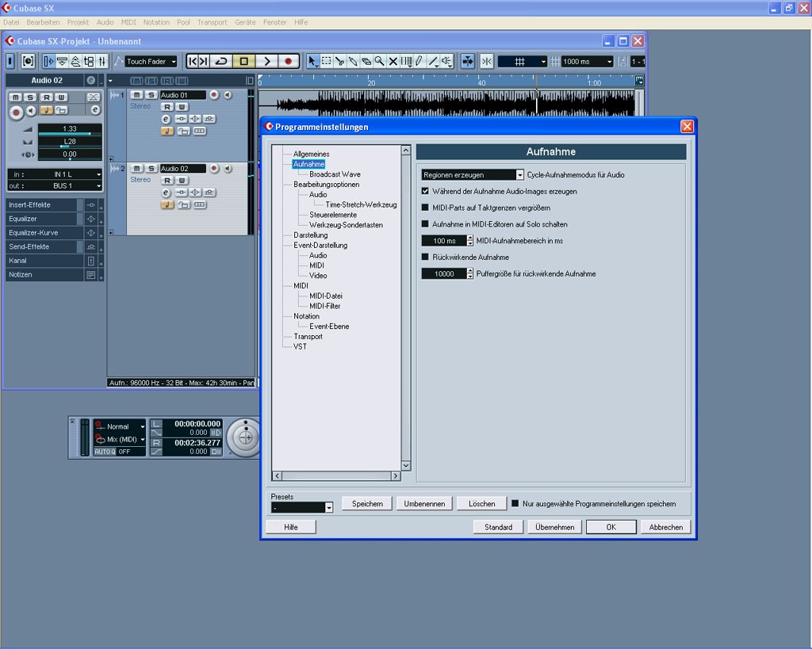Image resolution: width=812 pixels, height=649 pixels.
Task: Select the Range Selection tool
Action: [326, 61]
